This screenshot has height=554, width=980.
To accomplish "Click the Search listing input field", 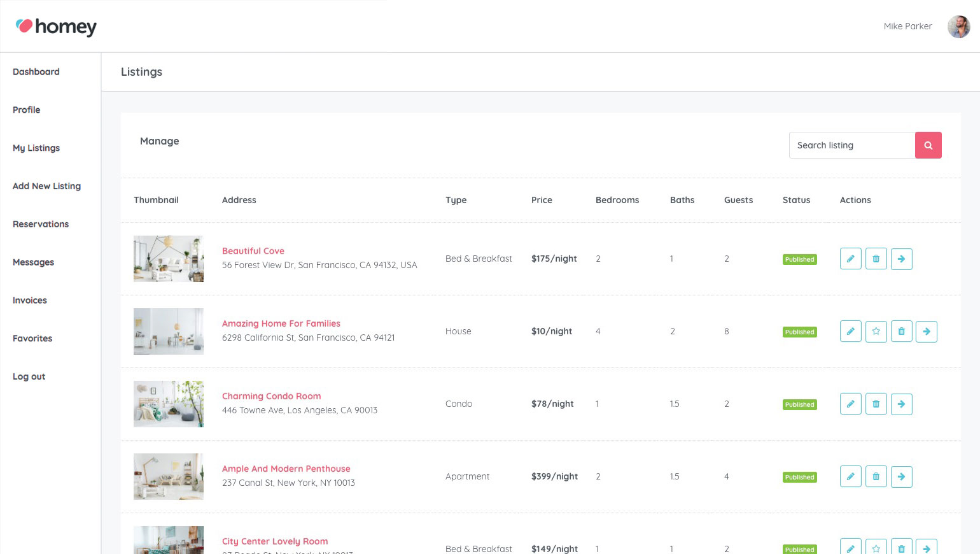I will pos(851,145).
